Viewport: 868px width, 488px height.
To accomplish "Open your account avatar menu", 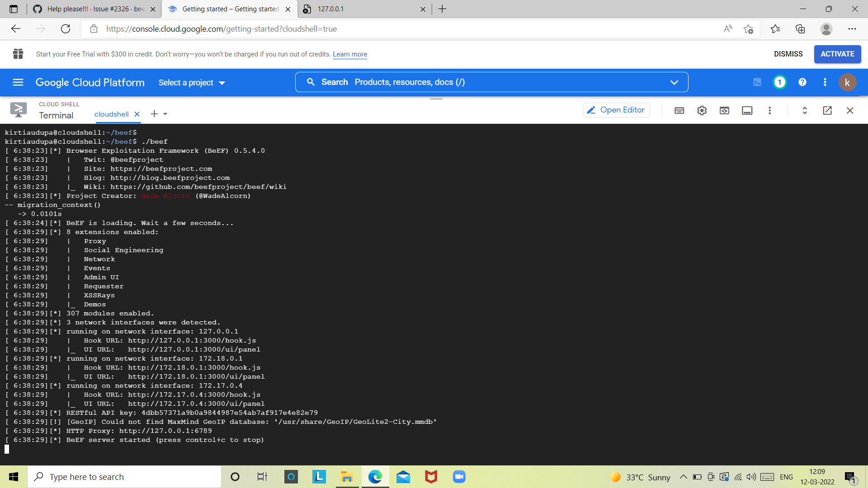I will tap(848, 82).
